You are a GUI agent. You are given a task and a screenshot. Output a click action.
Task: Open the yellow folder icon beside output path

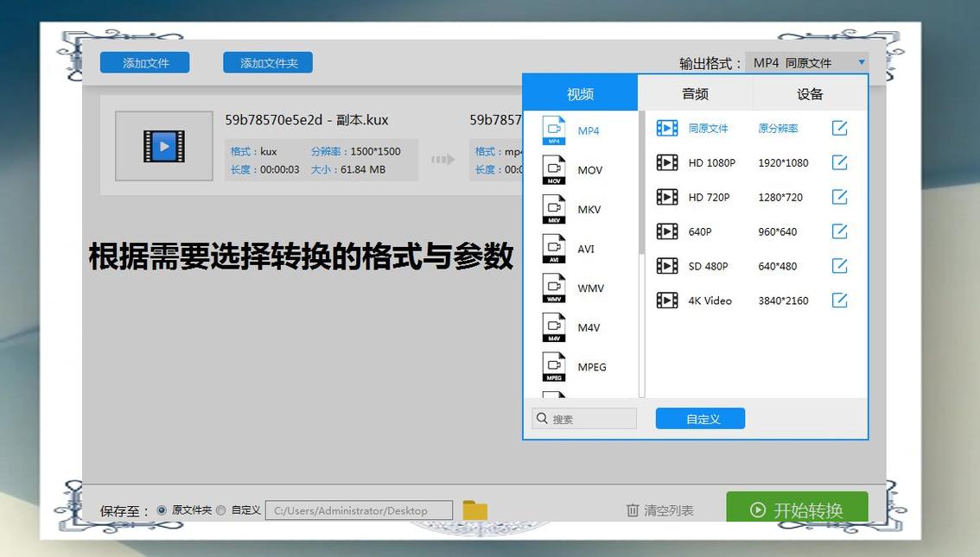point(474,510)
